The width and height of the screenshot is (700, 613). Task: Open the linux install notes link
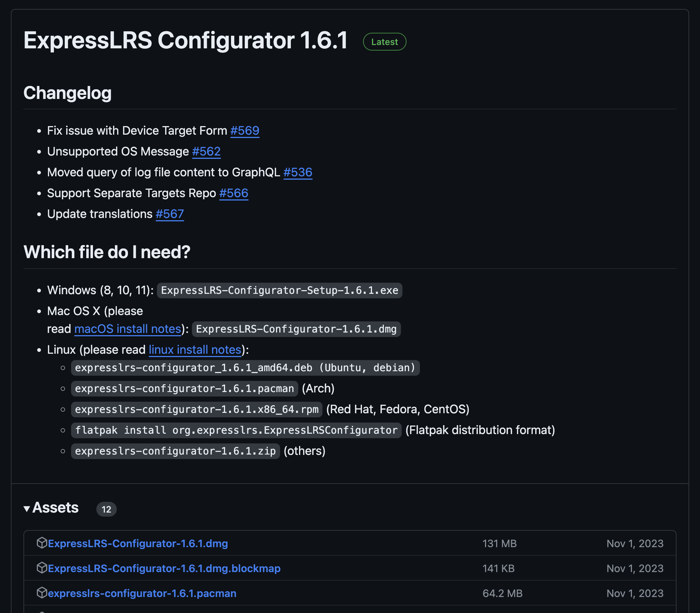click(195, 350)
